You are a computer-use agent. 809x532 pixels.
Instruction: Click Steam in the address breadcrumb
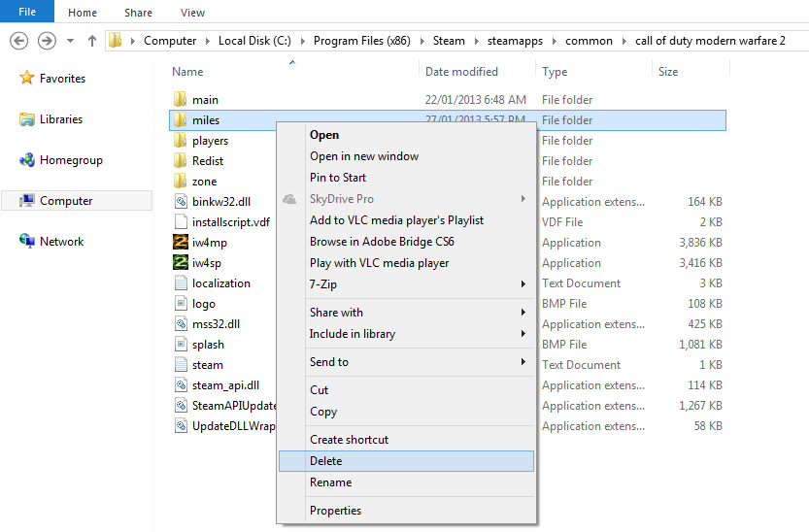tap(449, 41)
